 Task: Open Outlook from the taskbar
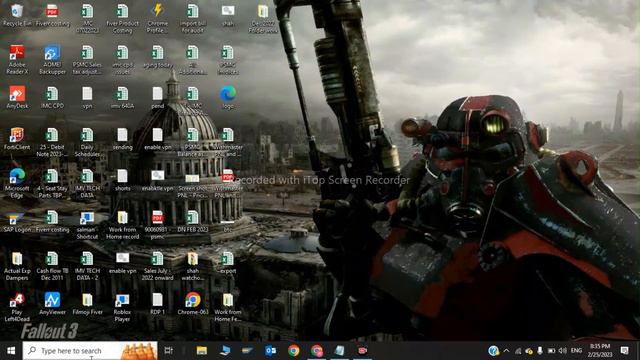(271, 351)
